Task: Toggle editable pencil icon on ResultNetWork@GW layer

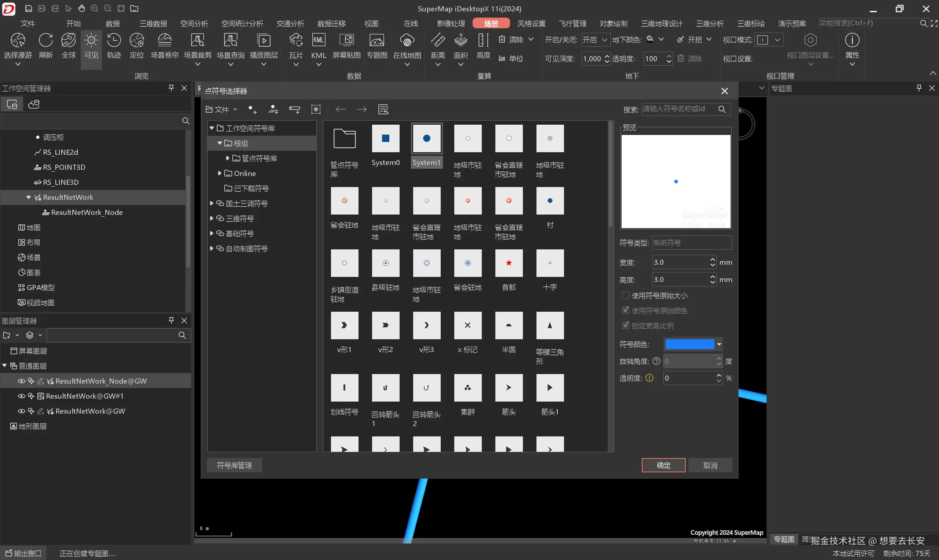Action: (x=41, y=411)
